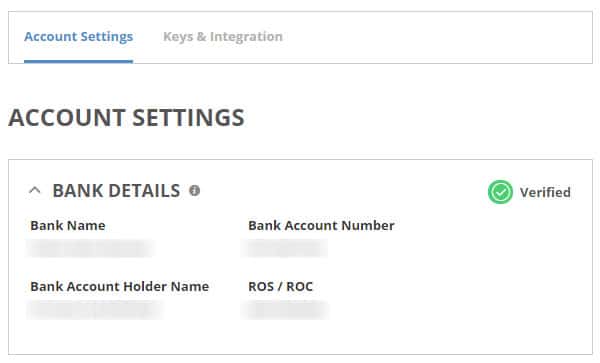Click the Verified status text
This screenshot has height=363, width=600.
click(545, 192)
